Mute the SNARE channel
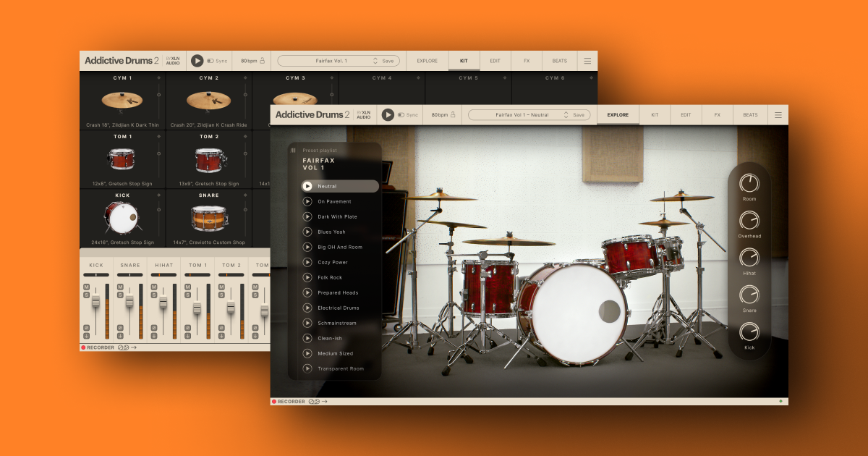Screen dimensions: 868x456 coord(120,287)
